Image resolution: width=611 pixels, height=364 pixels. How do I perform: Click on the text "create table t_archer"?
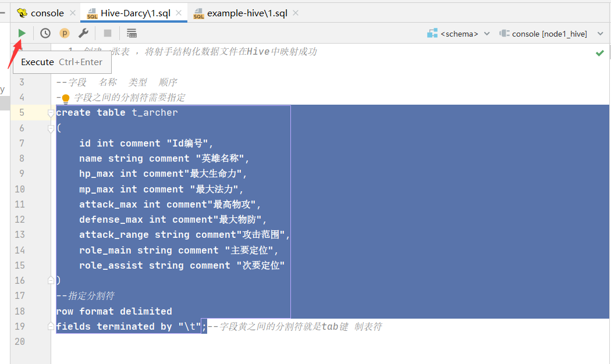click(x=117, y=112)
